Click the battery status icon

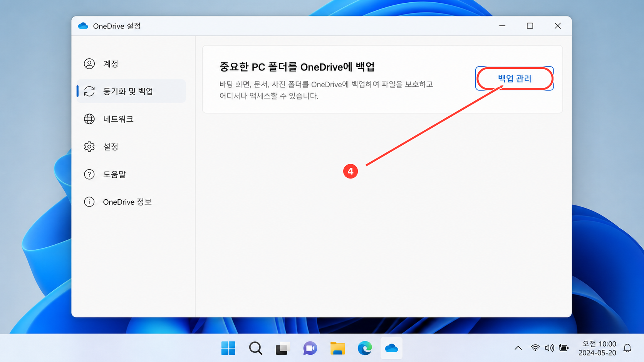pos(564,348)
